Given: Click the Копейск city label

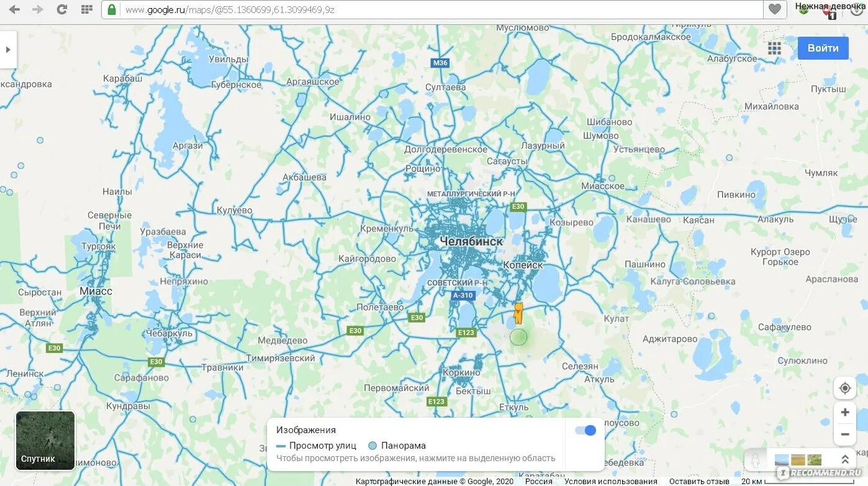Looking at the screenshot, I should (523, 265).
